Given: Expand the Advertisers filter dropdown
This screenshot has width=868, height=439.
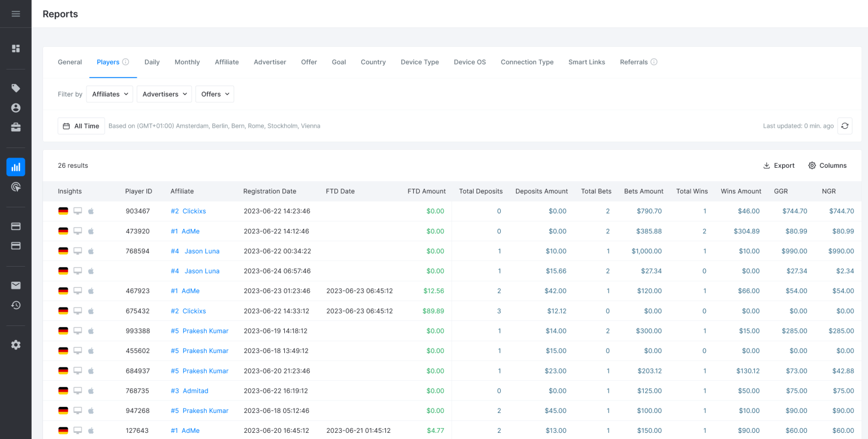Looking at the screenshot, I should coord(164,94).
